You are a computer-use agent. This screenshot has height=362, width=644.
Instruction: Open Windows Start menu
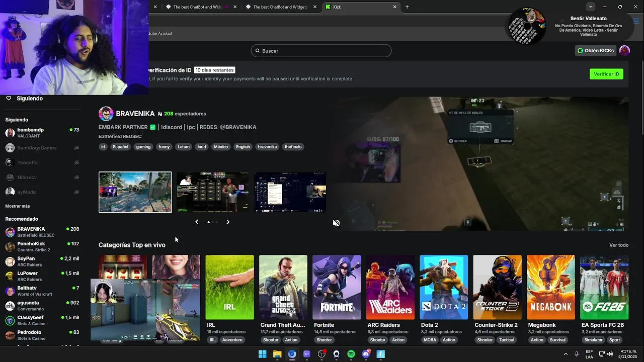[x=262, y=354]
